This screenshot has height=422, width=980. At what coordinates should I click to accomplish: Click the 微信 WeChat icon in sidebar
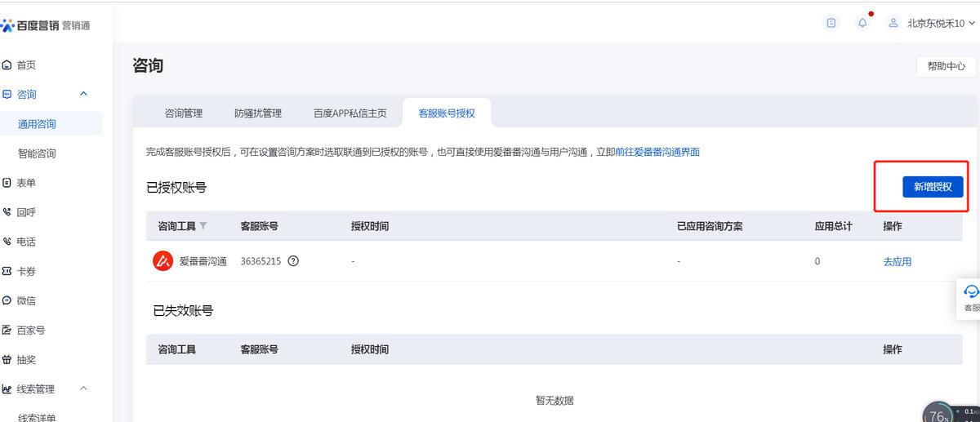point(7,300)
